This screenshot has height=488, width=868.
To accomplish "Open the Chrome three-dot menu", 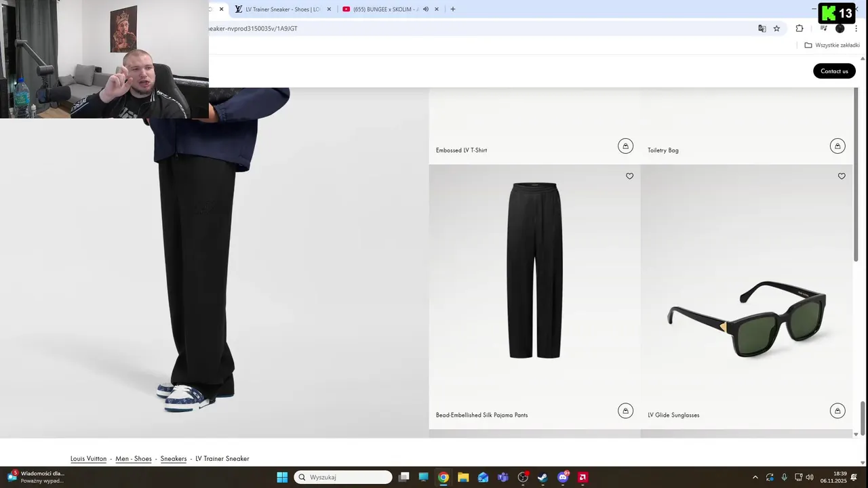I will pyautogui.click(x=856, y=28).
